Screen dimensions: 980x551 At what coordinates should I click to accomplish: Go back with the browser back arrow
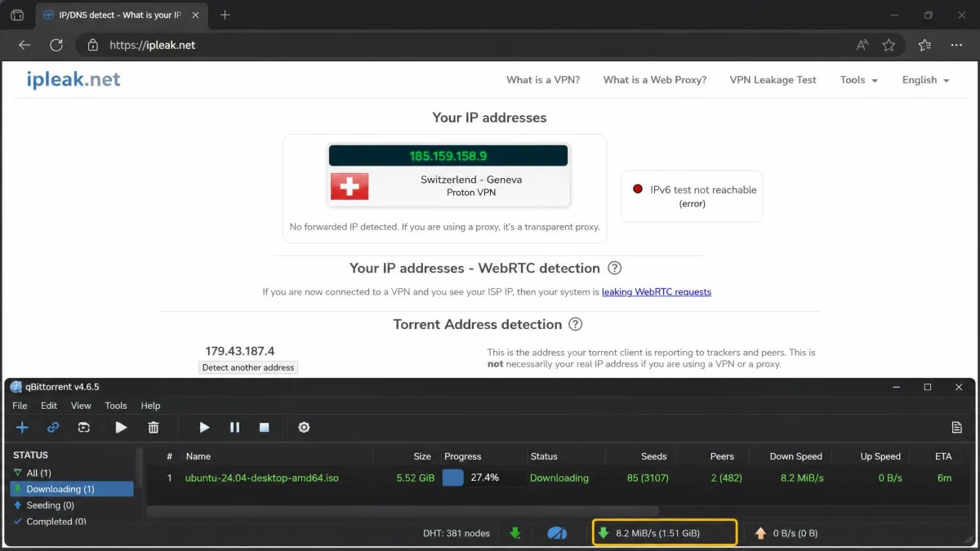point(24,45)
